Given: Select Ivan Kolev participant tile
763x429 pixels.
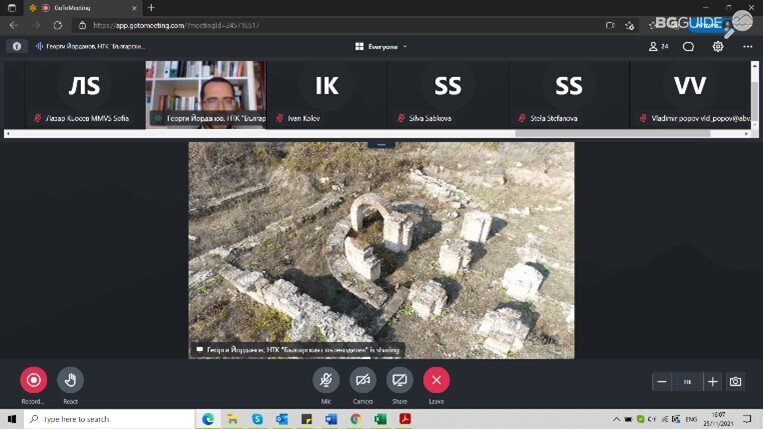Looking at the screenshot, I should [x=327, y=94].
